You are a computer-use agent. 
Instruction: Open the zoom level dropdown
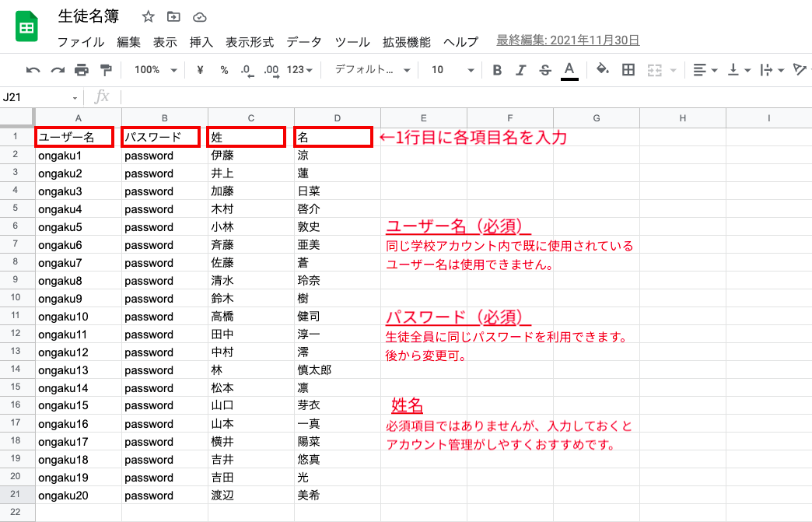click(153, 69)
